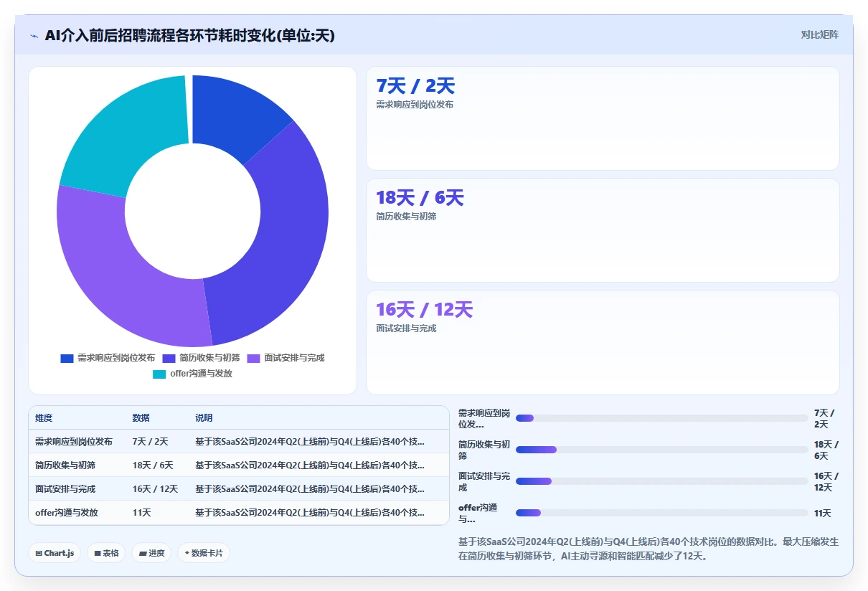
Task: Click the 18天 / 6天 progress bar value
Action: (x=826, y=450)
